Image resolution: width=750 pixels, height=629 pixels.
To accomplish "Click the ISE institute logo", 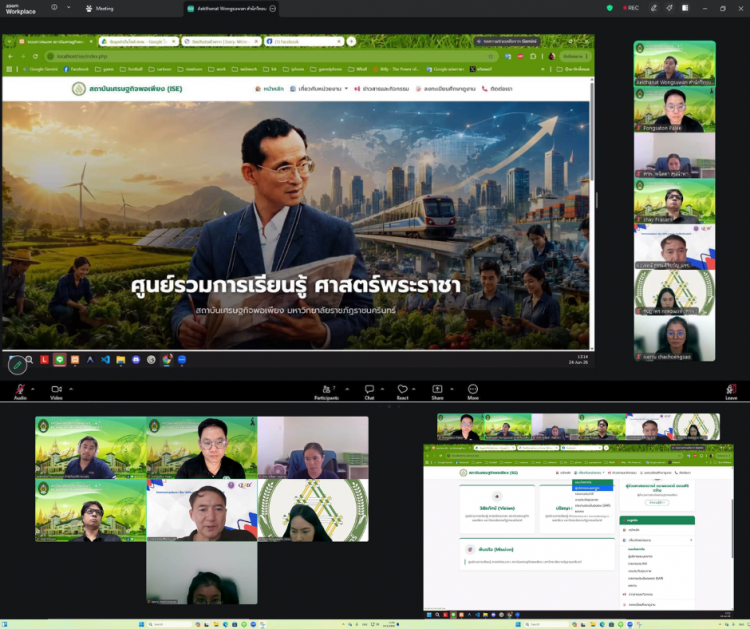I will pyautogui.click(x=78, y=89).
